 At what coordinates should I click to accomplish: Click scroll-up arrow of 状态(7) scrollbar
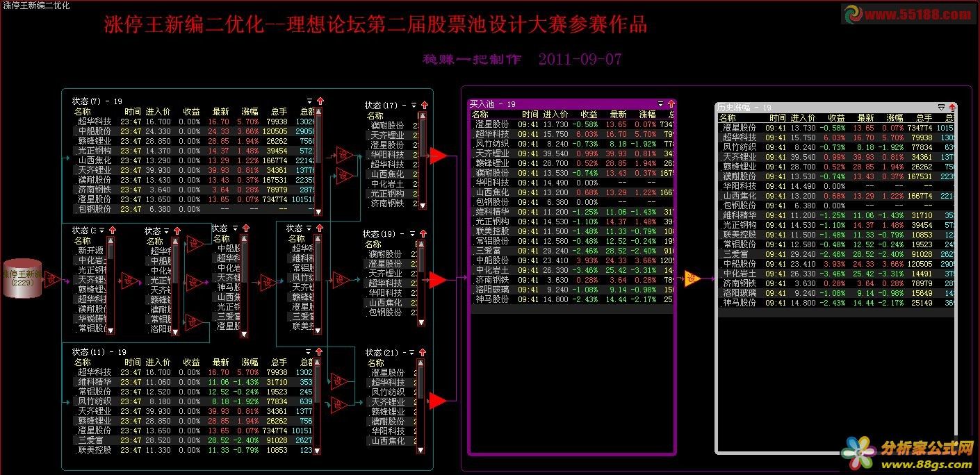(318, 111)
